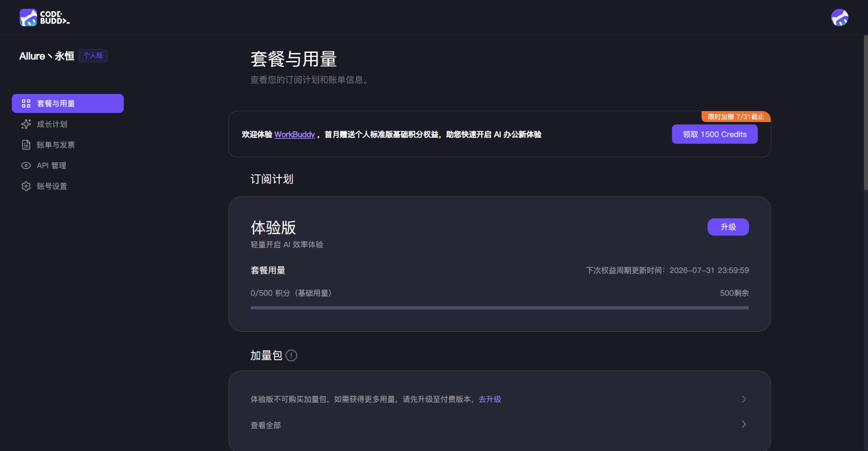Screen dimensions: 868x451
Task: Claim the 领取 1500 Credits button
Action: (x=715, y=134)
